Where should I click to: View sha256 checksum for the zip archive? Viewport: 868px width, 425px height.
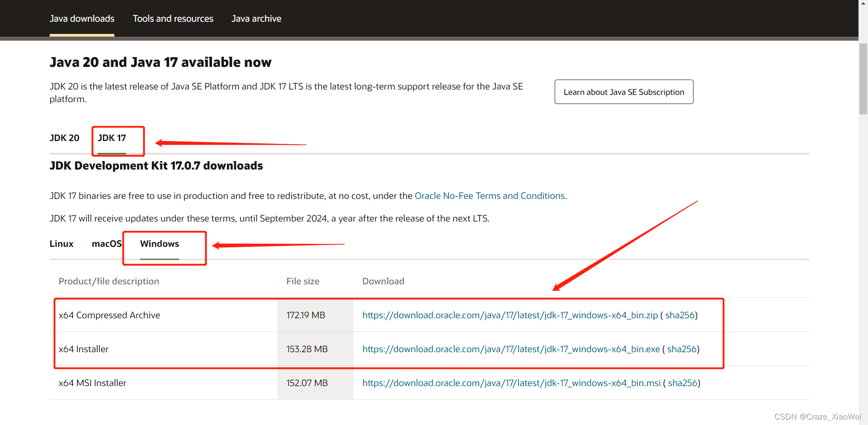point(679,315)
